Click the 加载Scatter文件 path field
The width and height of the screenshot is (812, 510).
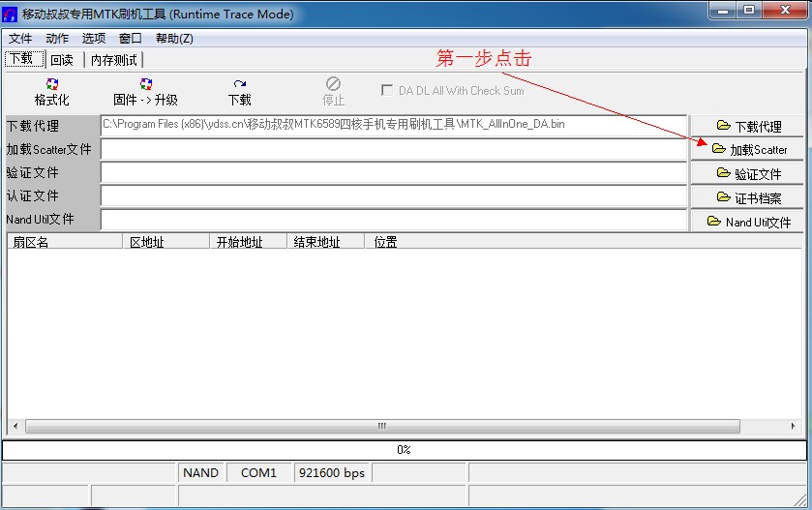coord(394,150)
